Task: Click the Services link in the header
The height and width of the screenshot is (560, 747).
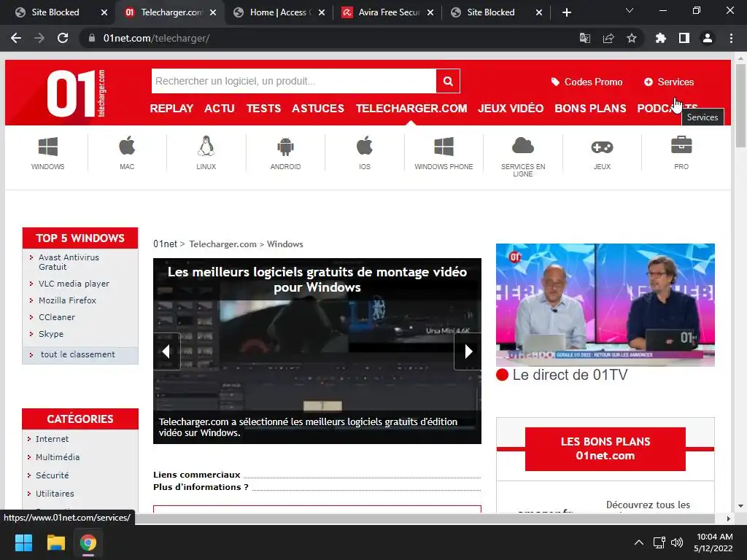Action: [669, 82]
